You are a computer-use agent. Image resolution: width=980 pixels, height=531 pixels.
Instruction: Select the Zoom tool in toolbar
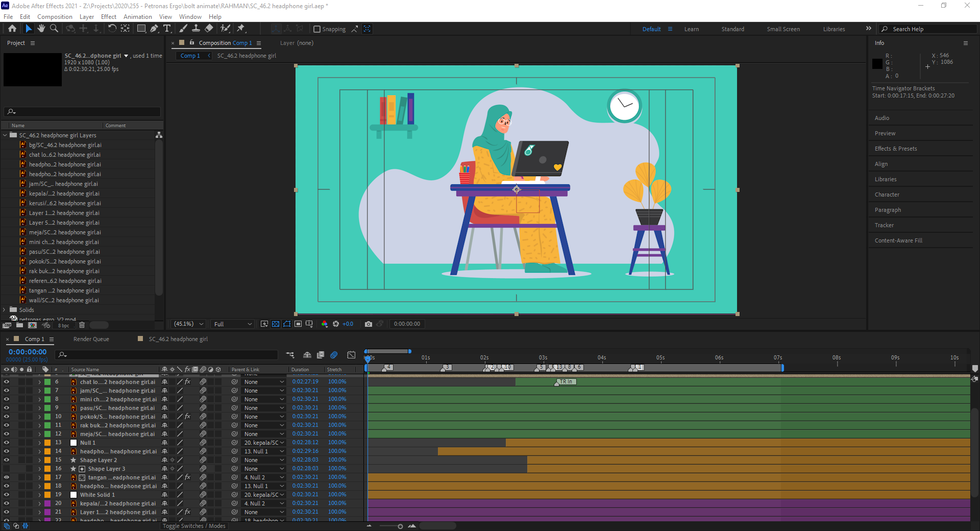pos(54,29)
